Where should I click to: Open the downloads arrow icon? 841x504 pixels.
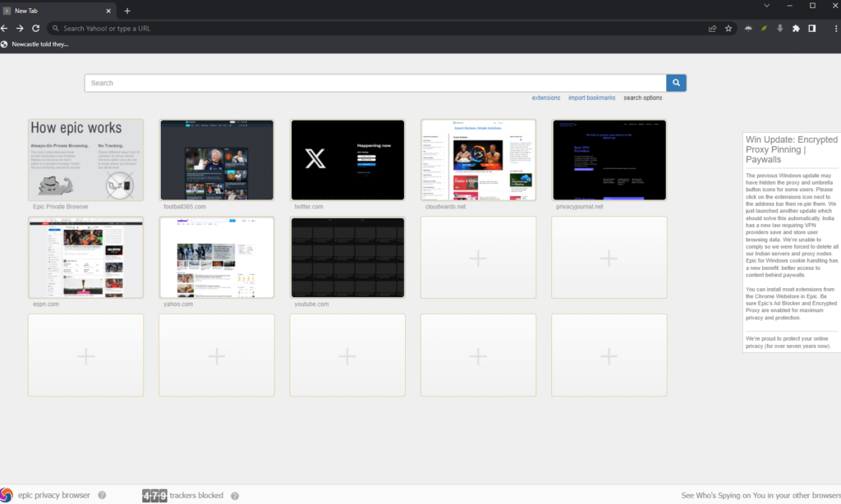(x=780, y=29)
